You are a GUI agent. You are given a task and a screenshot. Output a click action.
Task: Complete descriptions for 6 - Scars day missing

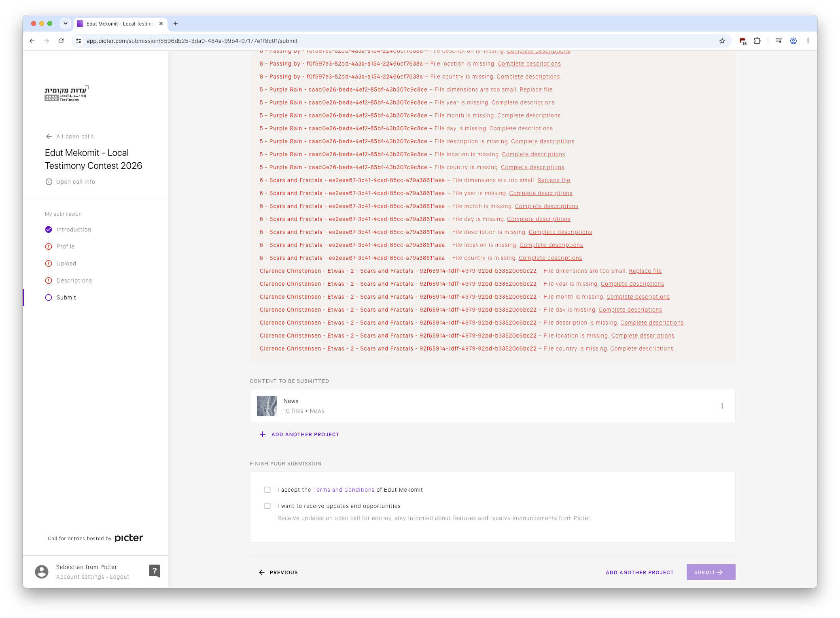tap(539, 219)
